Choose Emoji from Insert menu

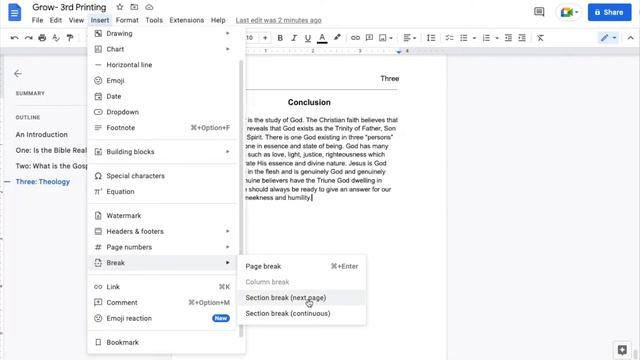[x=162, y=80]
